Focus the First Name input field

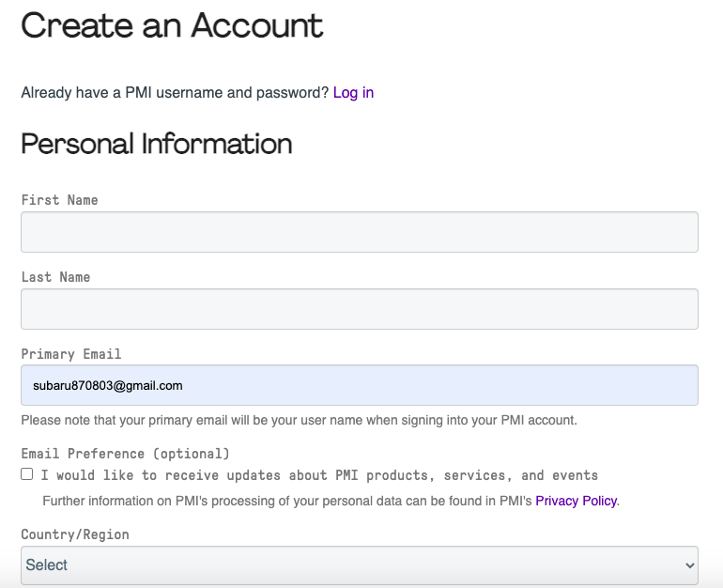360,232
